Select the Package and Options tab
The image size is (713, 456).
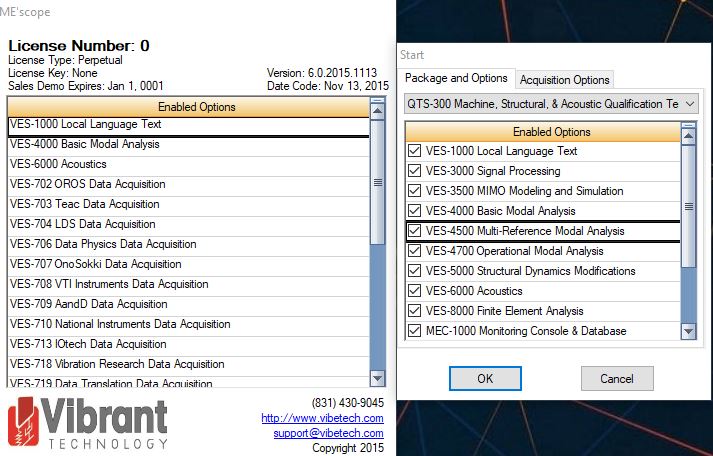click(456, 79)
